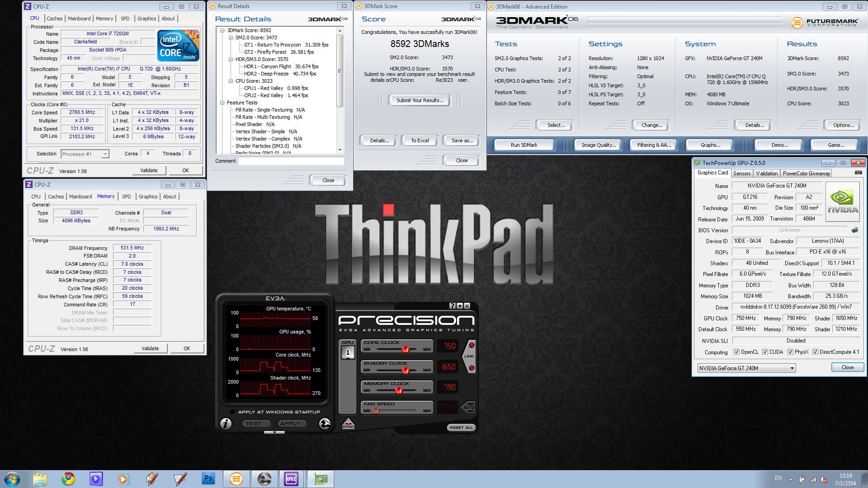This screenshot has width=868, height=488.
Task: Open Mainboard tab in top CPU-Z
Action: [79, 19]
